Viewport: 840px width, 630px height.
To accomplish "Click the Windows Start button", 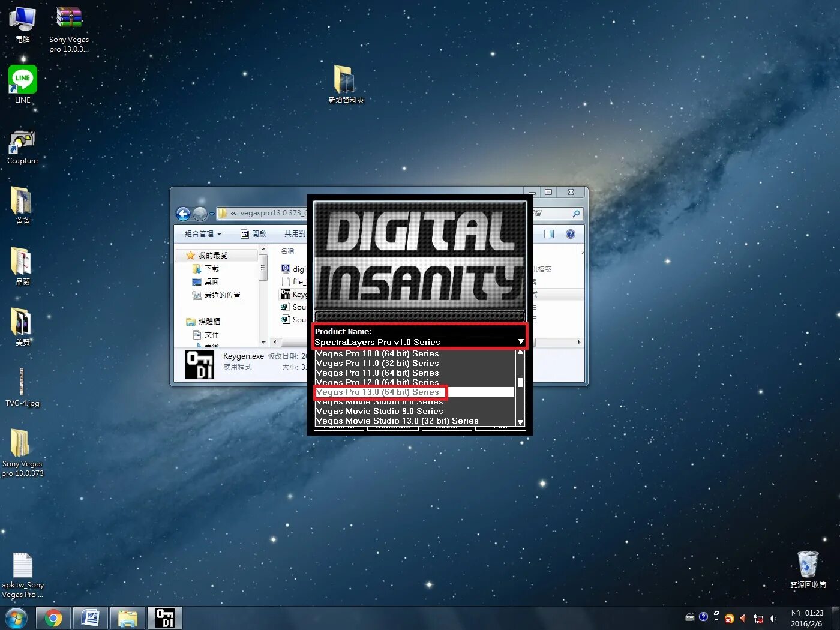I will point(16,618).
